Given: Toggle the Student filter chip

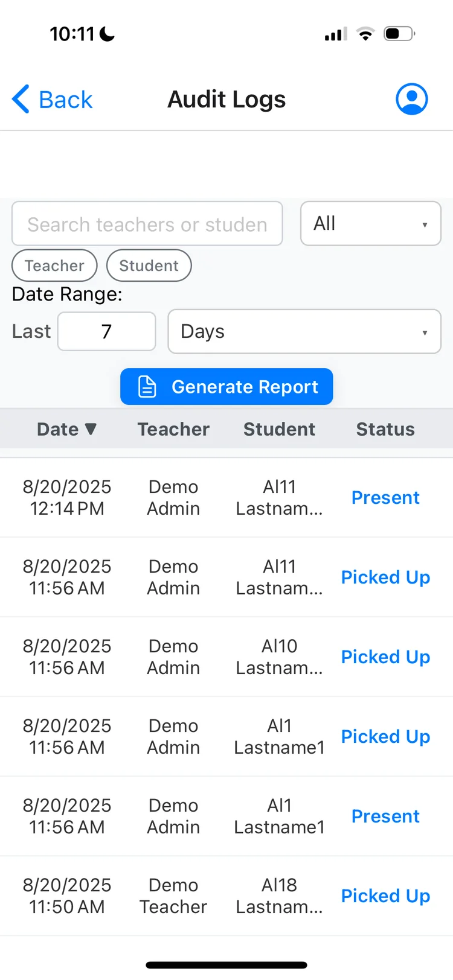Looking at the screenshot, I should [149, 266].
